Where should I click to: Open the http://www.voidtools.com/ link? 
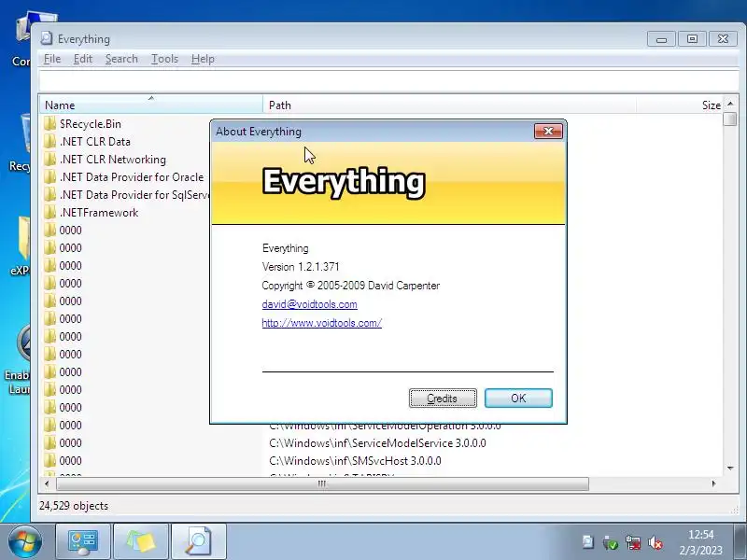[x=321, y=323]
